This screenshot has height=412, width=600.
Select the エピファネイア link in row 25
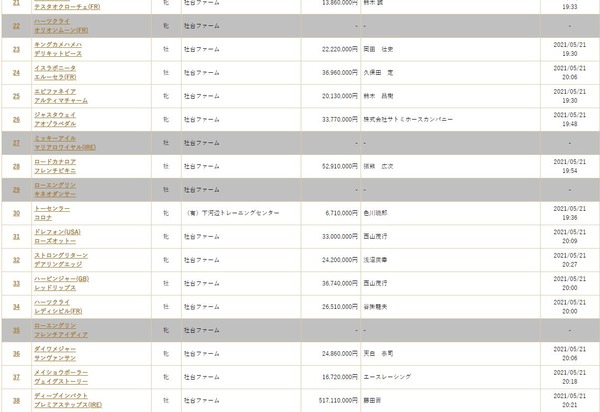coord(55,91)
